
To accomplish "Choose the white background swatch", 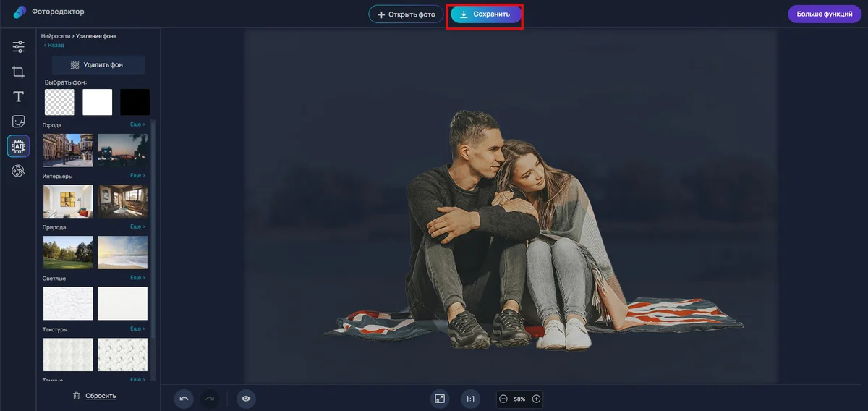I will coord(98,102).
